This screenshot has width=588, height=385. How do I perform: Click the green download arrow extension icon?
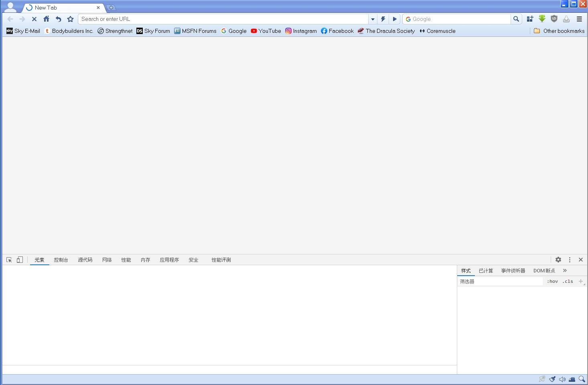coord(542,19)
